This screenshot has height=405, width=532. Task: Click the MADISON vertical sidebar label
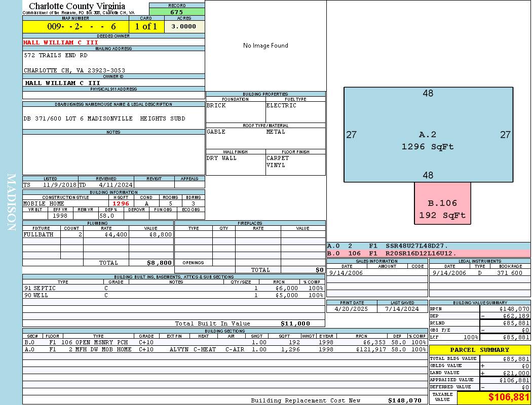coord(12,202)
